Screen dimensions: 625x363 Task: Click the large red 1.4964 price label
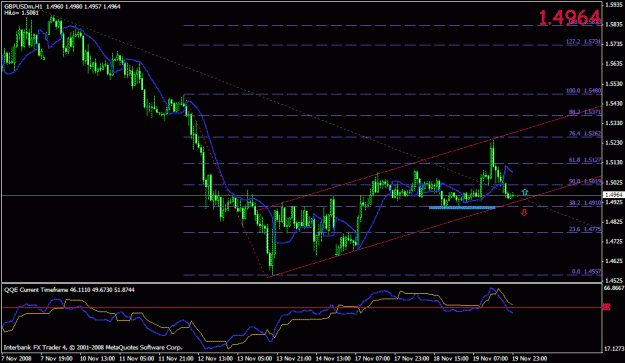[569, 18]
